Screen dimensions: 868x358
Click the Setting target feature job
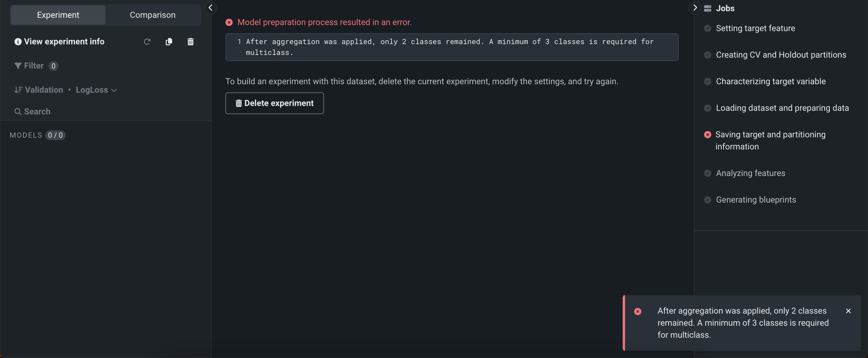(x=755, y=28)
